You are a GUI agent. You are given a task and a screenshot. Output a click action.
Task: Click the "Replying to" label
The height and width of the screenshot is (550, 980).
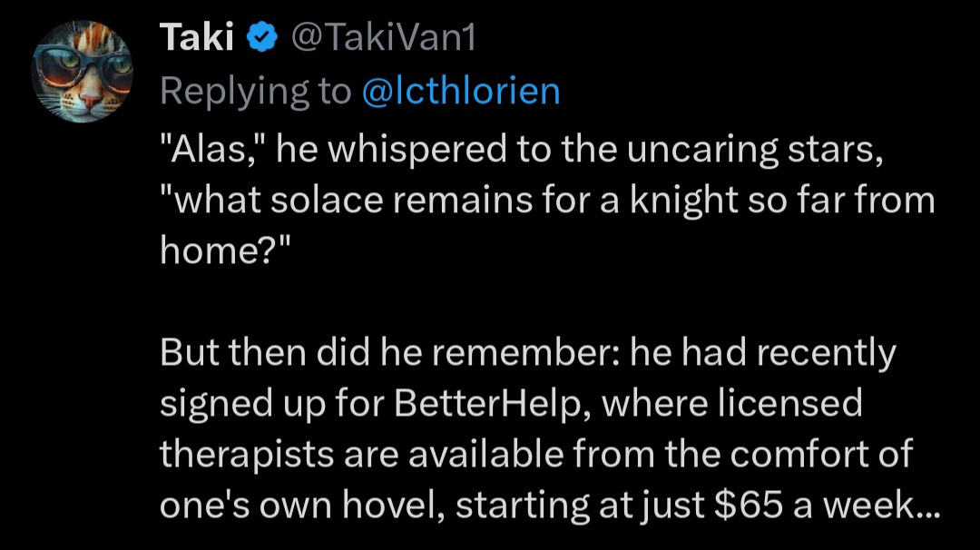[256, 91]
